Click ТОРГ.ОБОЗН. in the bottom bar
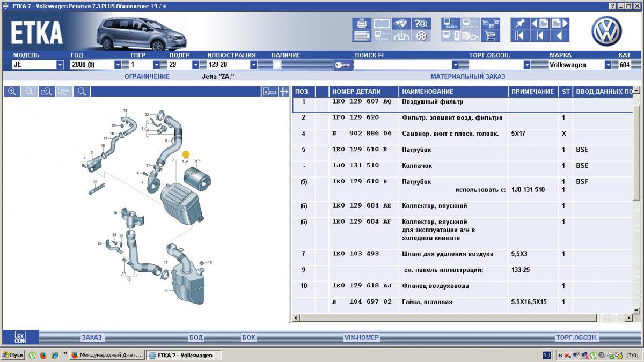This screenshot has height=362, width=644. pyautogui.click(x=577, y=337)
